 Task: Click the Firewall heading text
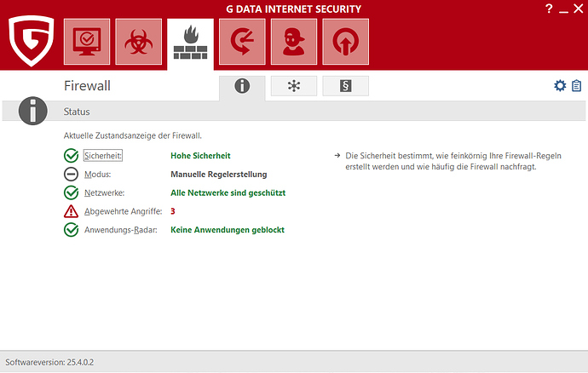88,86
